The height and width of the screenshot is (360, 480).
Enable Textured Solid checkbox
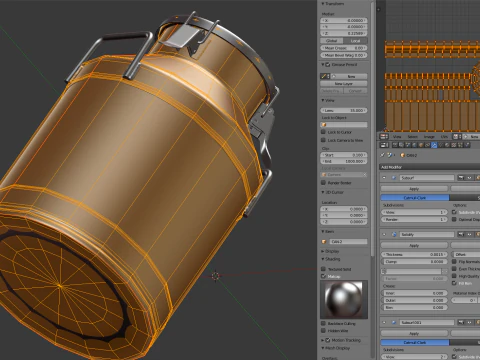coord(323,269)
